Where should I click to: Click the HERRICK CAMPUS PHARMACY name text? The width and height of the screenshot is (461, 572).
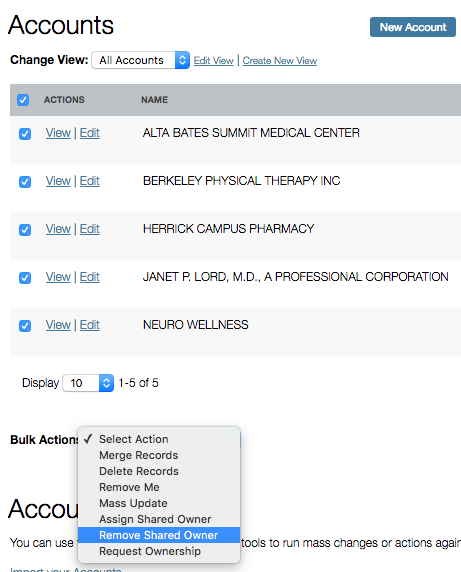point(229,229)
